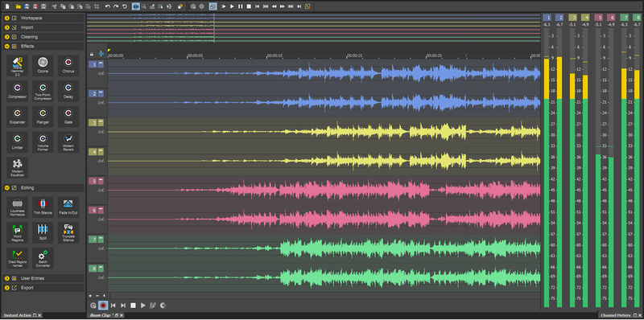Open the Fade In/Out tool
644x320 pixels.
68,207
